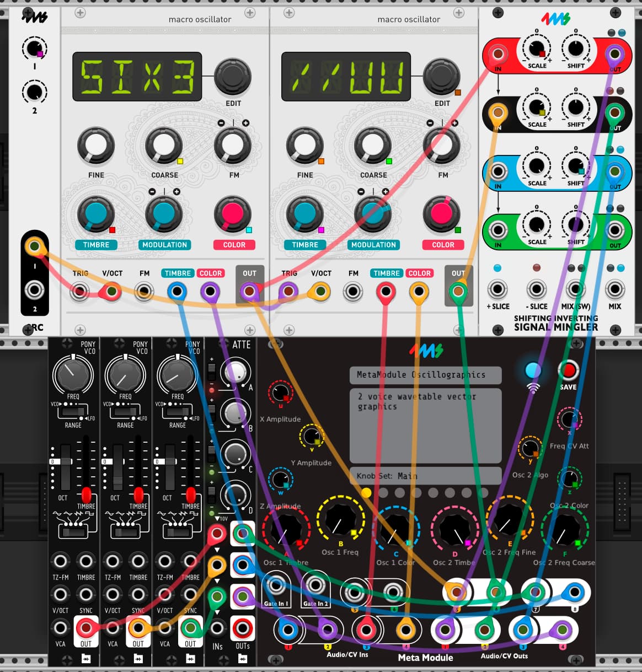The height and width of the screenshot is (672, 642).
Task: Click the 'MetaModule Oscillographics' patch title
Action: 421,374
